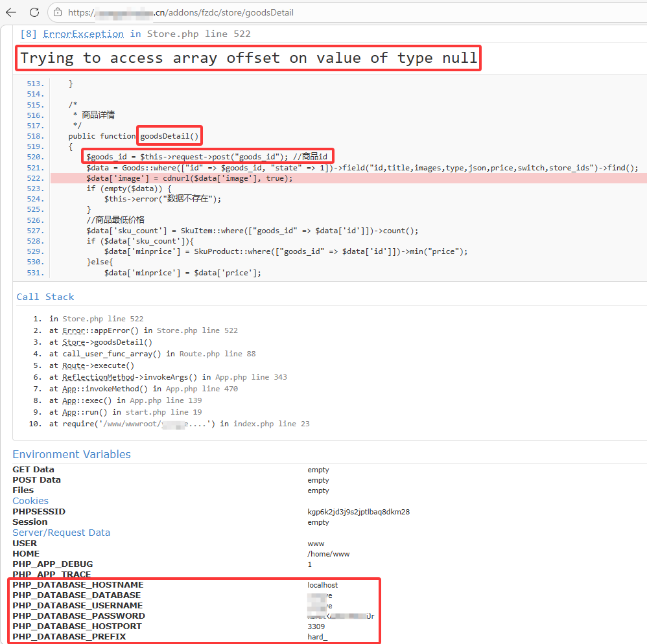Click Route link in call stack entry 5
The width and height of the screenshot is (647, 644).
(x=73, y=365)
